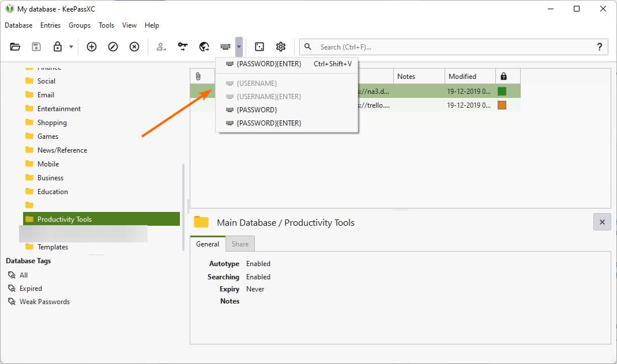Open password generator dice icon
Screen dimensions: 617x364
tap(259, 47)
